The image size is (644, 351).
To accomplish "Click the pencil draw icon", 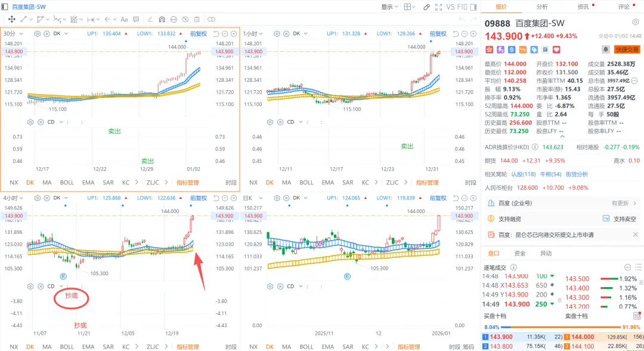I will click(427, 7).
